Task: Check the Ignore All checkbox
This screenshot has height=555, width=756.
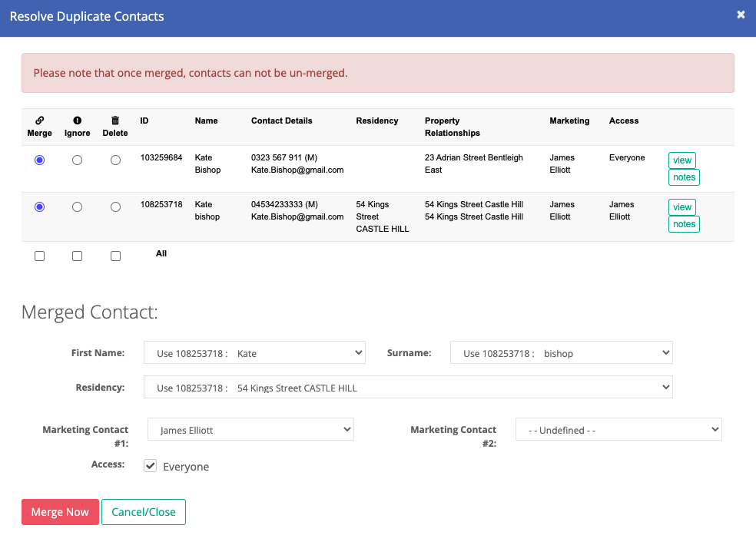Action: coord(77,256)
